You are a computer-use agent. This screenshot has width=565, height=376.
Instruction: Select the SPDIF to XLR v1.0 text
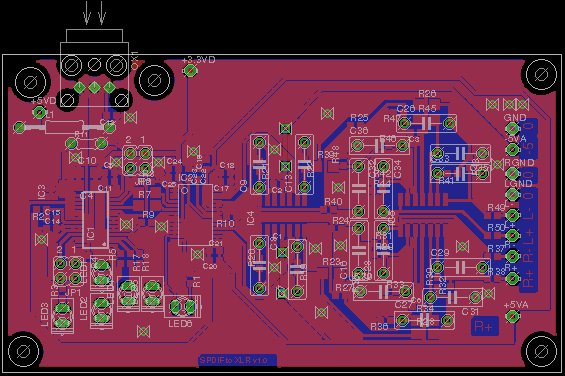tap(233, 360)
